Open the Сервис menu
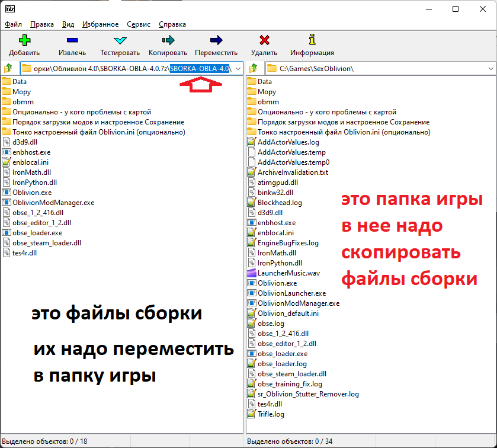 [x=139, y=24]
